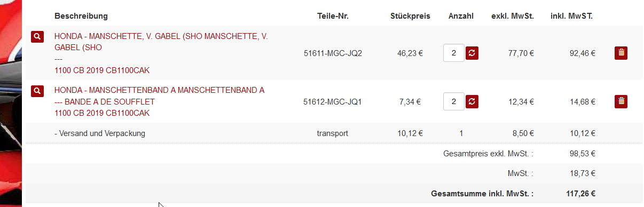Click the exkl. MwSt. column header
The height and width of the screenshot is (207, 644).
click(x=513, y=16)
